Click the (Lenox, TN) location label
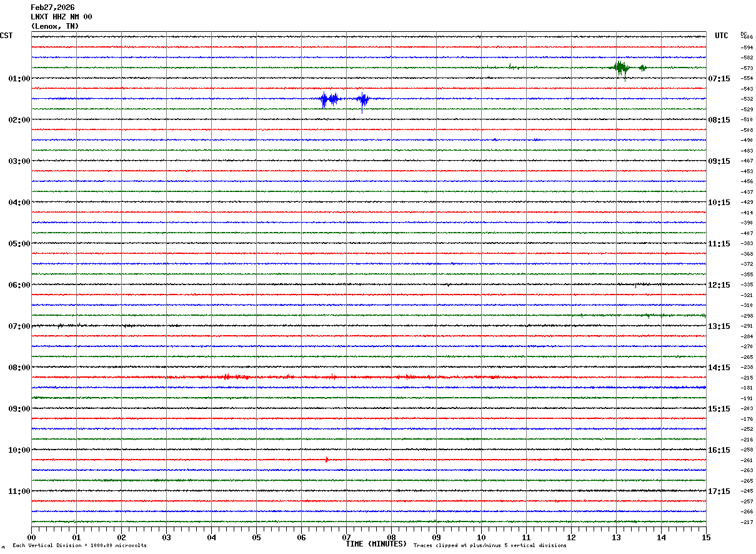The width and height of the screenshot is (756, 554). (55, 26)
